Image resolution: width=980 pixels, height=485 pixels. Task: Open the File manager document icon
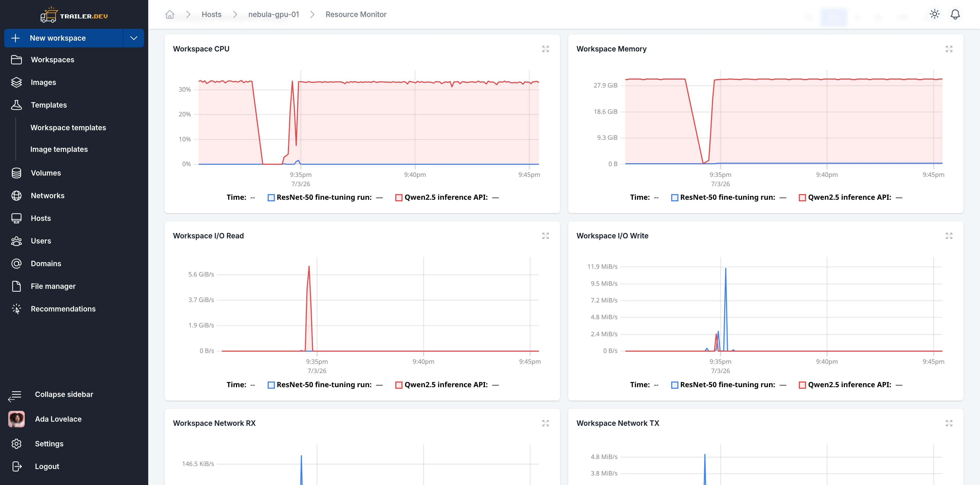tap(16, 286)
